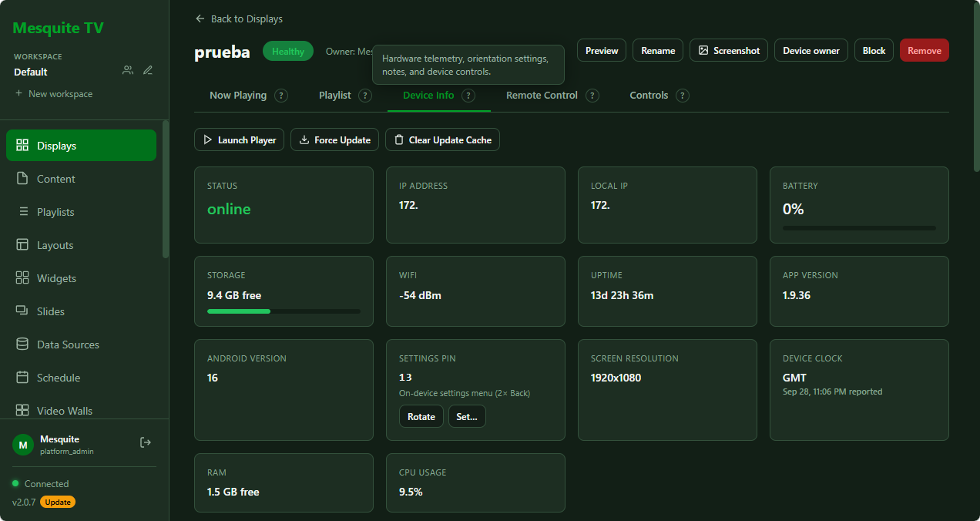
Task: Open Content in the sidebar
Action: click(81, 179)
